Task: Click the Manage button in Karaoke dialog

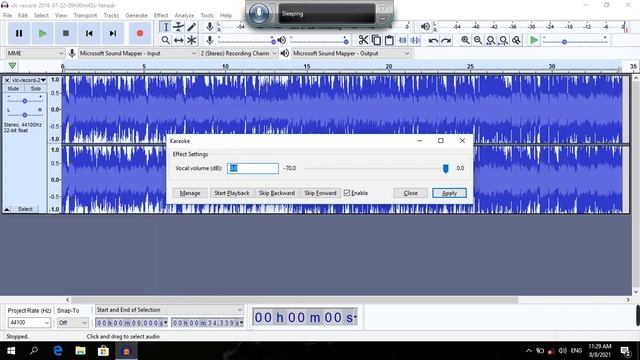Action: 190,193
